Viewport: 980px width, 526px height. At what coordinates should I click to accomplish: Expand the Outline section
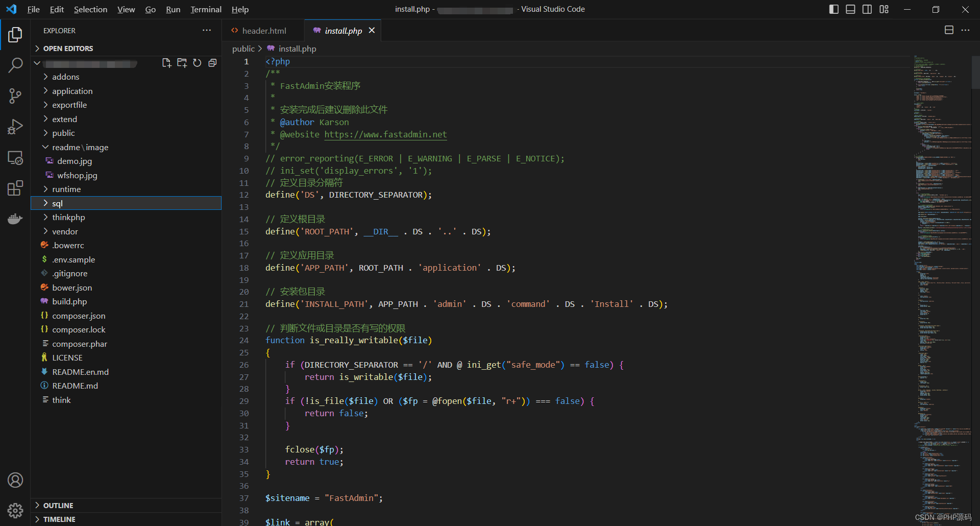126,505
